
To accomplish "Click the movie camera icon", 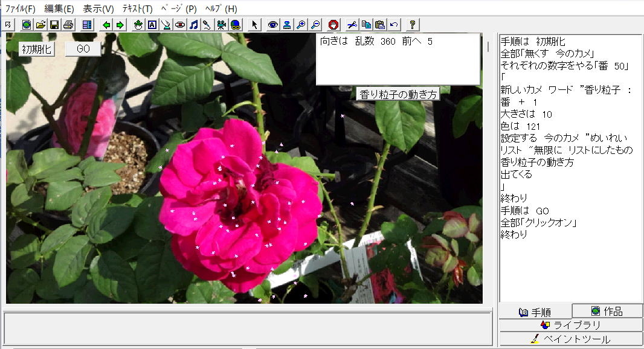I will [221, 25].
